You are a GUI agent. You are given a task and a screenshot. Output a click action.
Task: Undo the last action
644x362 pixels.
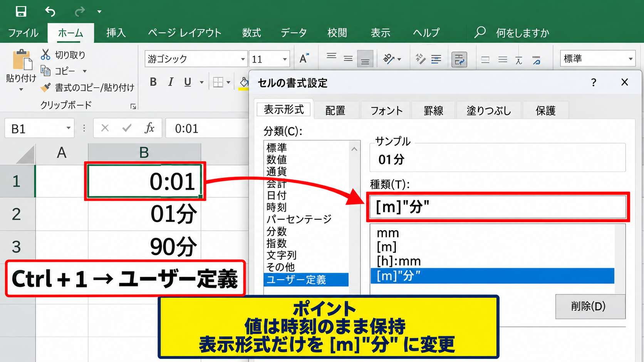pos(50,12)
